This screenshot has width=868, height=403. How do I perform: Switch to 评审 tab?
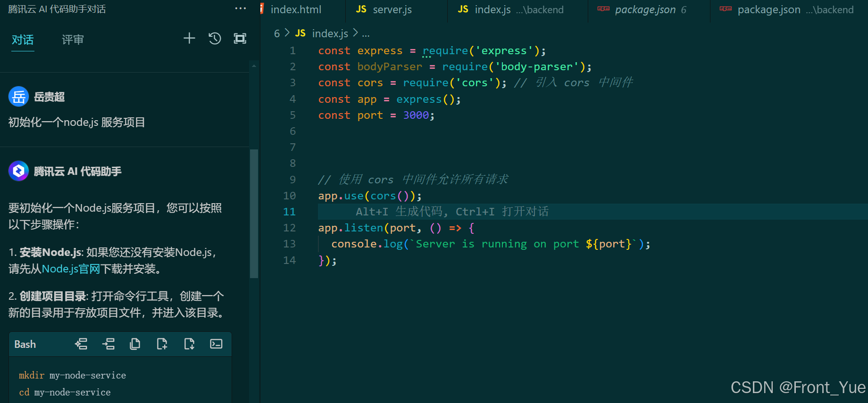[73, 40]
